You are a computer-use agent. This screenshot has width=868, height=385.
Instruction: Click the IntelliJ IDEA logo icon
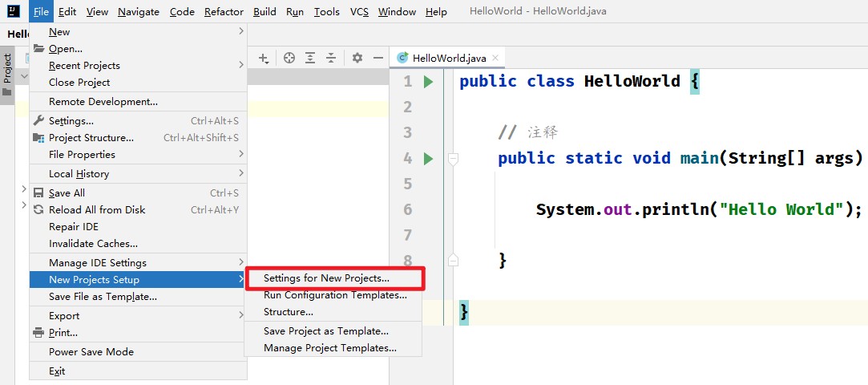click(x=14, y=11)
